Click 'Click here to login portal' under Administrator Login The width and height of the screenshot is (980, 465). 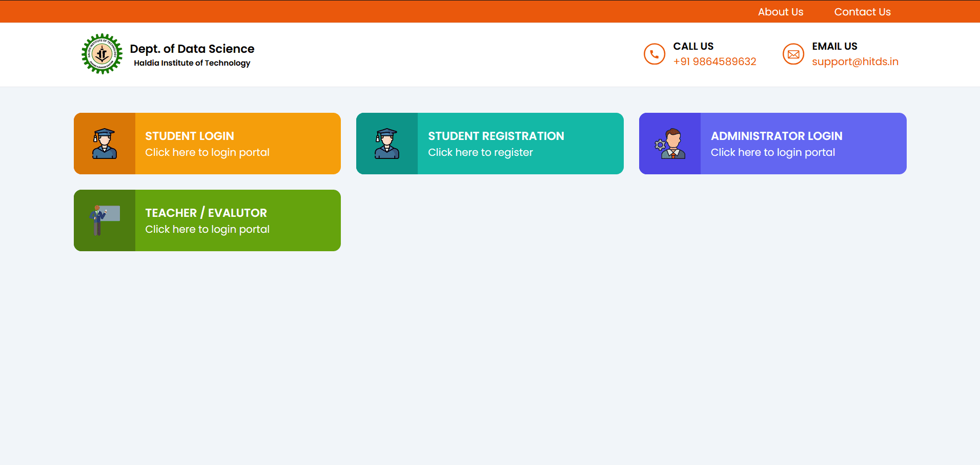pos(773,152)
